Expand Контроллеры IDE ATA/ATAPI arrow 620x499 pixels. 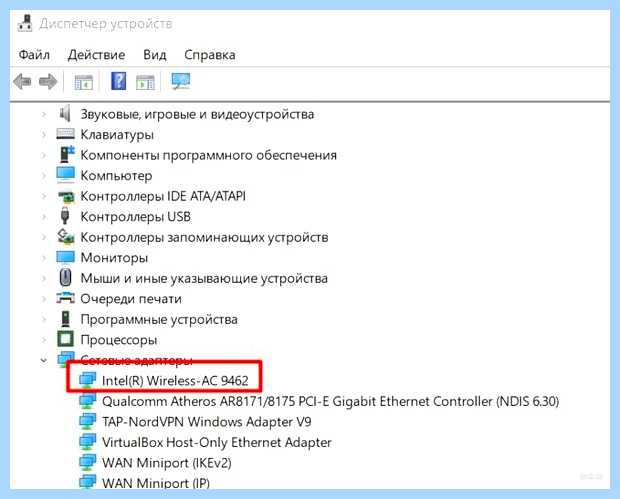tap(44, 197)
